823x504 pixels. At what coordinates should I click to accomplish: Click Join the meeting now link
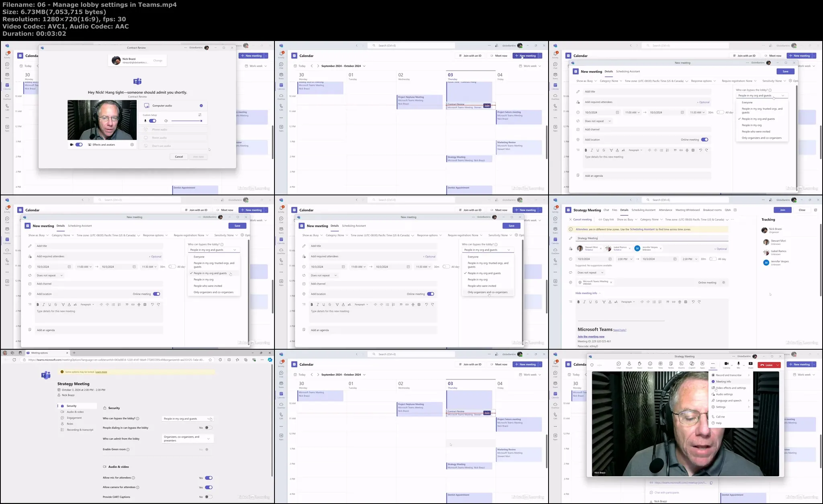click(x=591, y=336)
